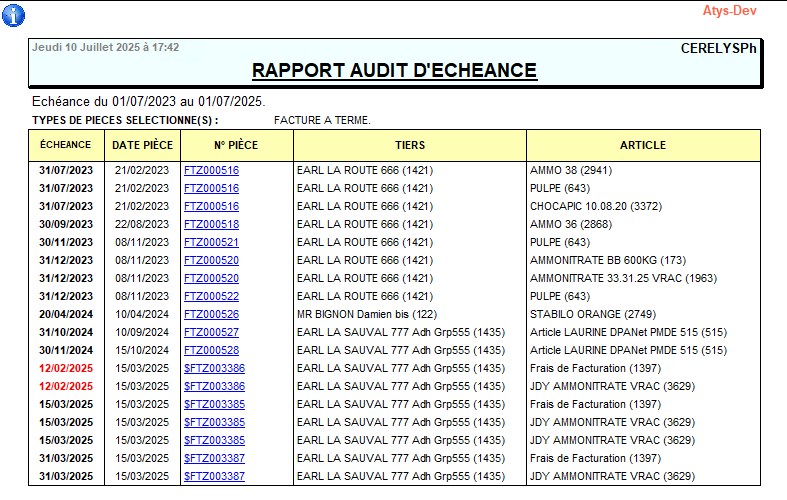Screen dimensions: 787x500
Task: Click the TIERS column header
Action: point(410,145)
